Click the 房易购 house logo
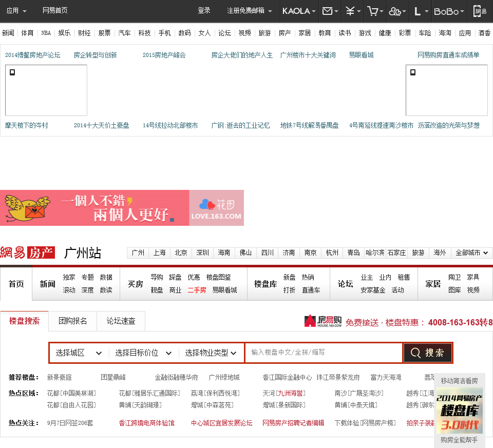Image resolution: width=493 pixels, height=448 pixels. 323,321
